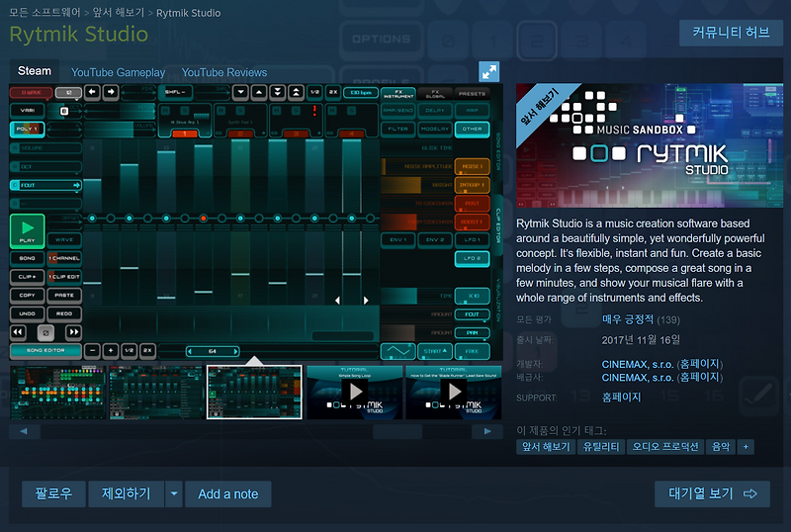Select the 유틸리티 tag

pos(601,447)
